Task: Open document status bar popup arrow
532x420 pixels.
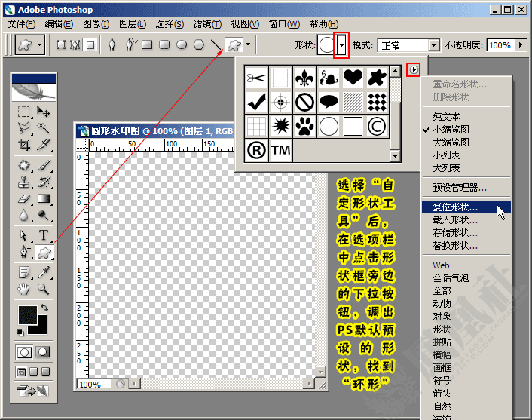Action: (121, 384)
